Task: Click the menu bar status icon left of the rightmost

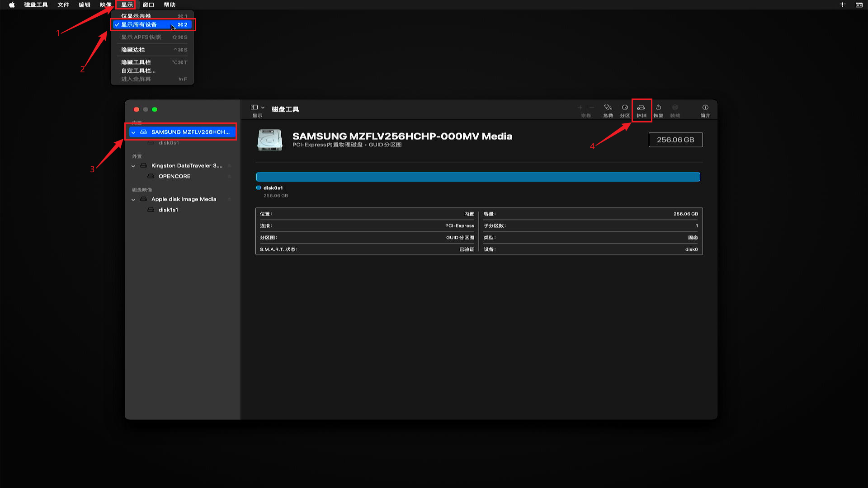Action: coord(843,5)
